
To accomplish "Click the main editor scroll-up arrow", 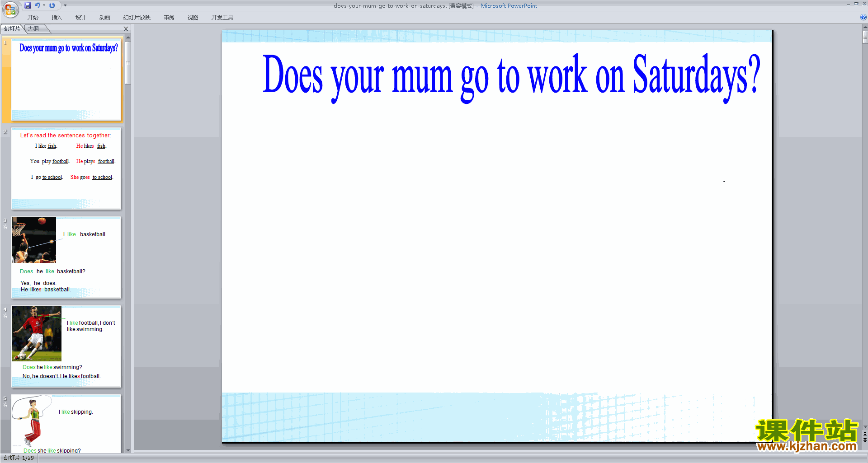I will coord(865,28).
